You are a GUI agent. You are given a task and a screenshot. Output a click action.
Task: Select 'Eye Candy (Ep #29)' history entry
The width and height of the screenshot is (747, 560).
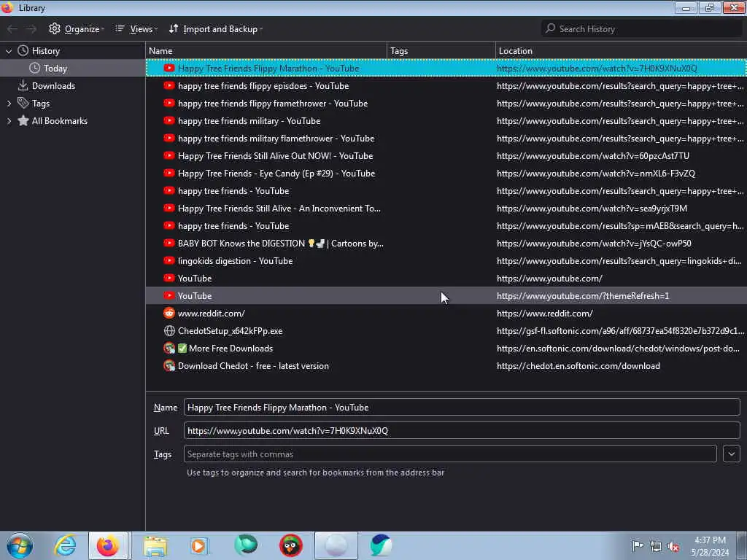pyautogui.click(x=446, y=174)
